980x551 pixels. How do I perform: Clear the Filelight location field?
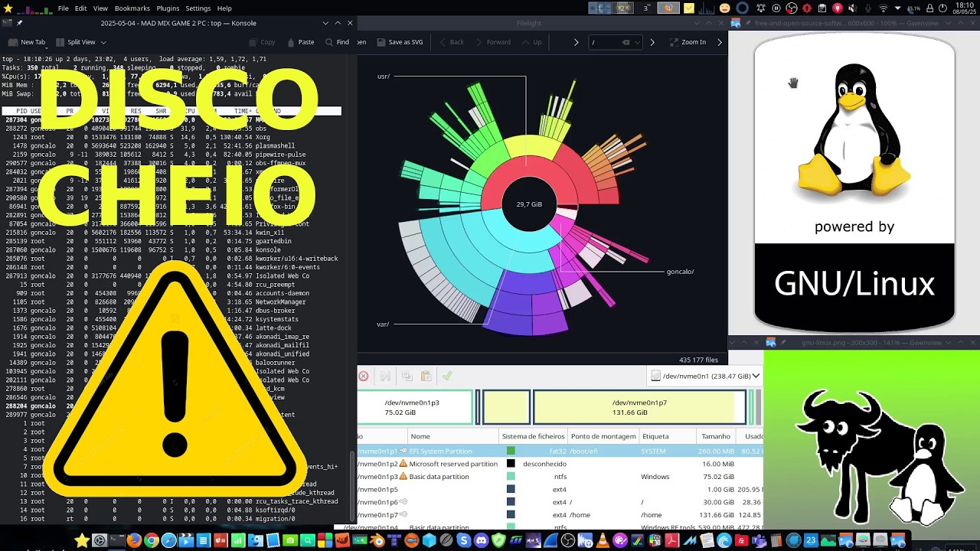coord(626,42)
